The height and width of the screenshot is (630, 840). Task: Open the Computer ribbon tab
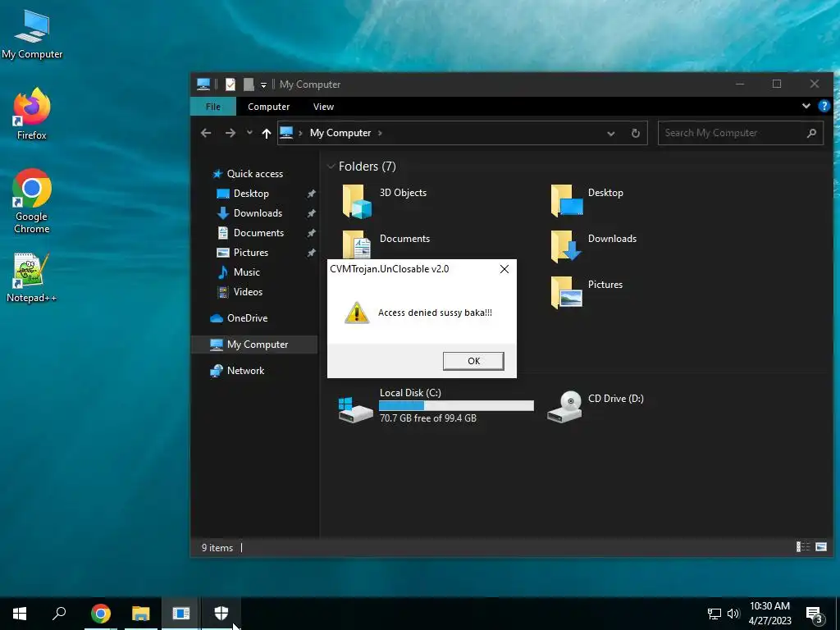pyautogui.click(x=268, y=107)
